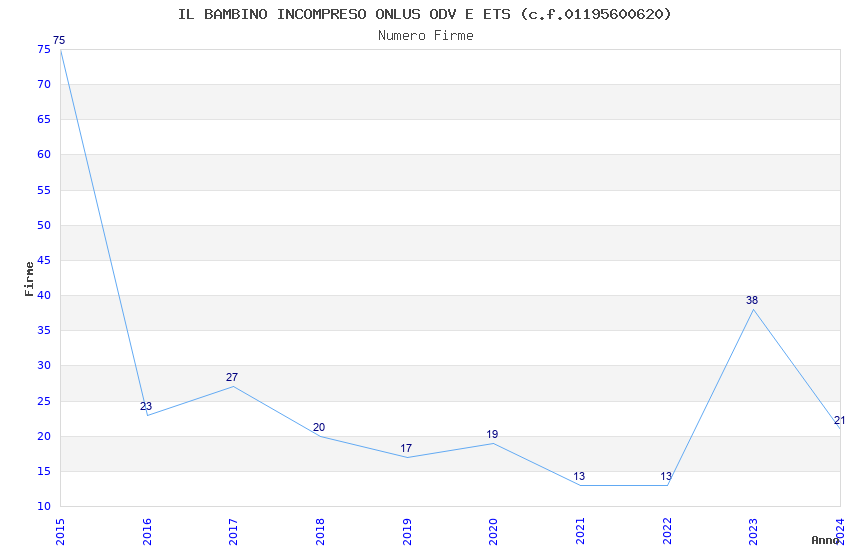Click y-axis tick value 65

click(44, 119)
